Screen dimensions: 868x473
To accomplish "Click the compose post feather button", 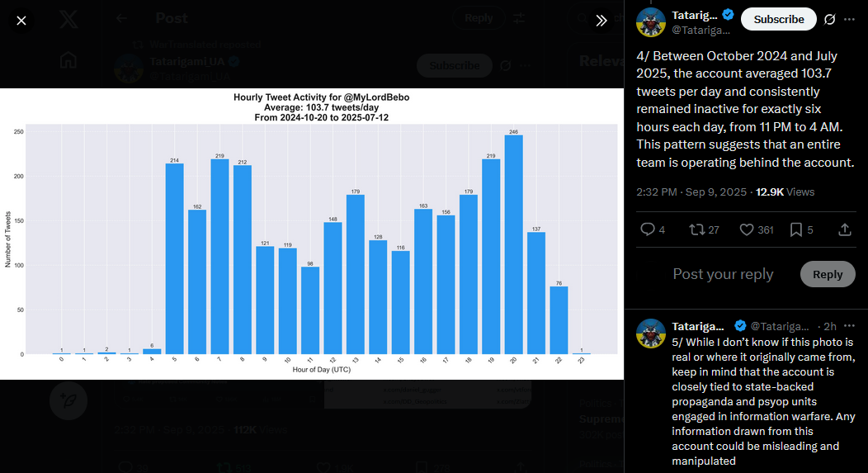I will click(x=68, y=400).
